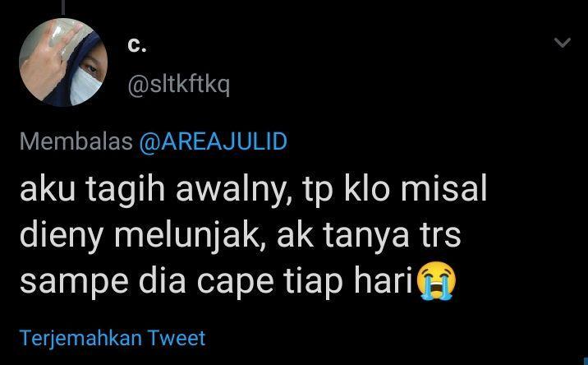This screenshot has width=588, height=365.
Task: Click the hand gesture in the avatar
Action: pos(45,62)
